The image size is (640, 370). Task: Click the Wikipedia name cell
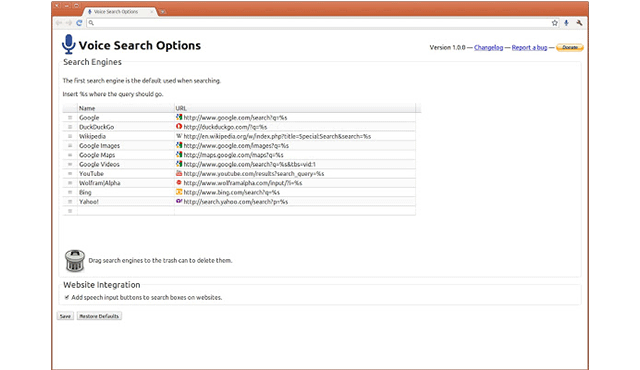pos(126,136)
